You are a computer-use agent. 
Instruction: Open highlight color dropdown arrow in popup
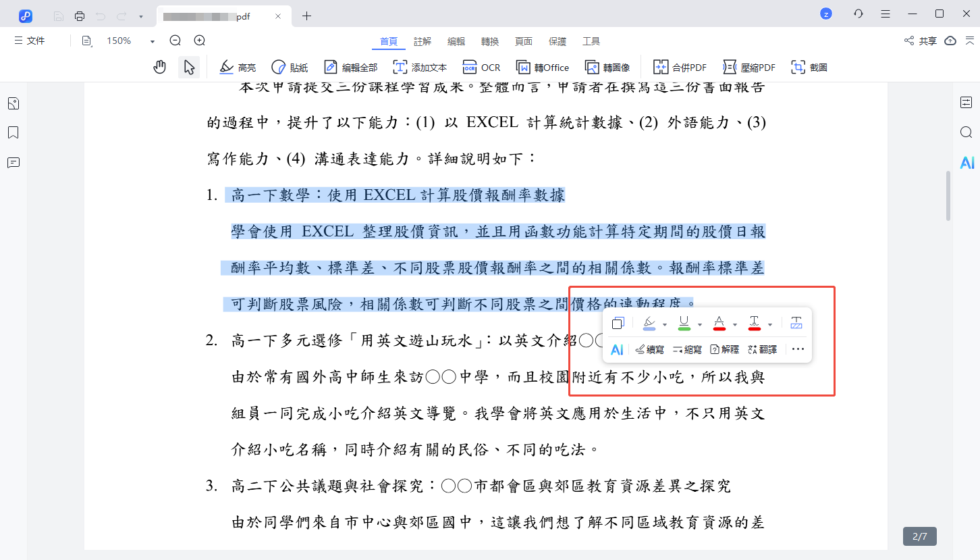pos(665,325)
